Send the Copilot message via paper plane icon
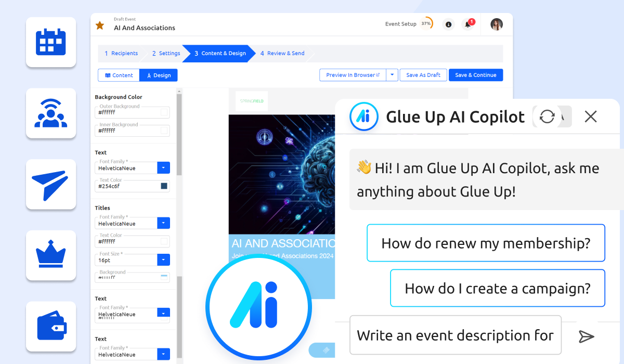 [x=587, y=336]
